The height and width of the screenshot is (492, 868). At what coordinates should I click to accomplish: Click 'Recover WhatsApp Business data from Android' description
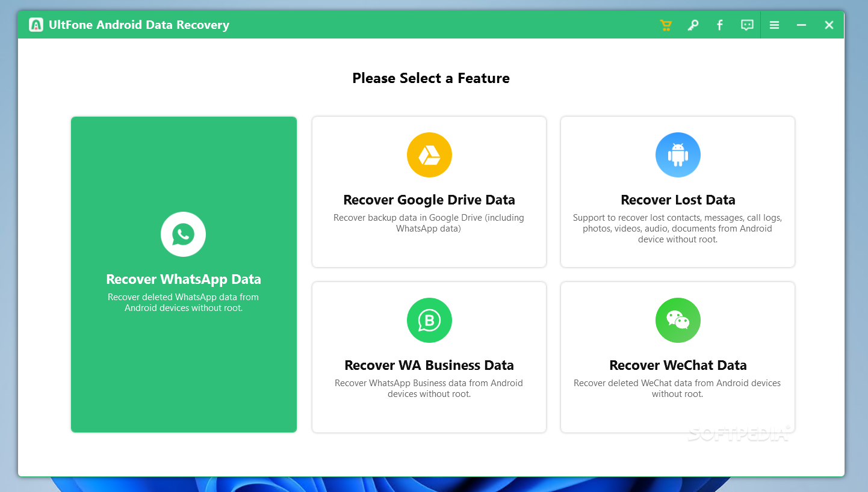429,389
